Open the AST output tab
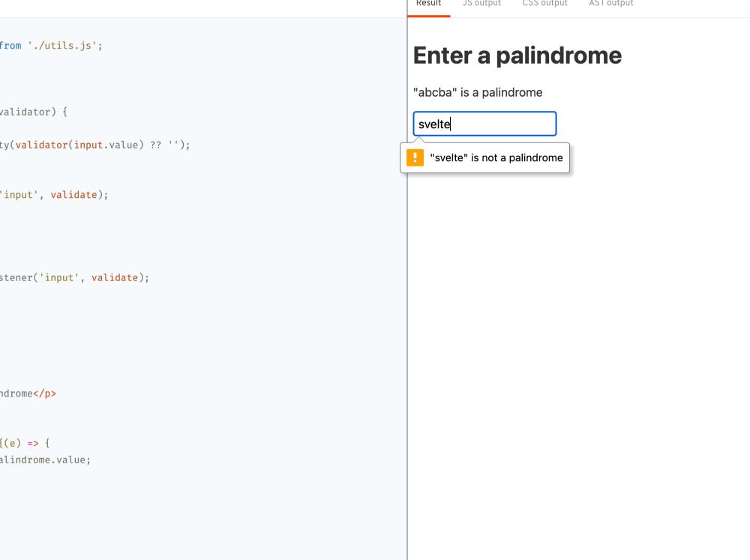Screen dimensions: 750x560 (610, 4)
